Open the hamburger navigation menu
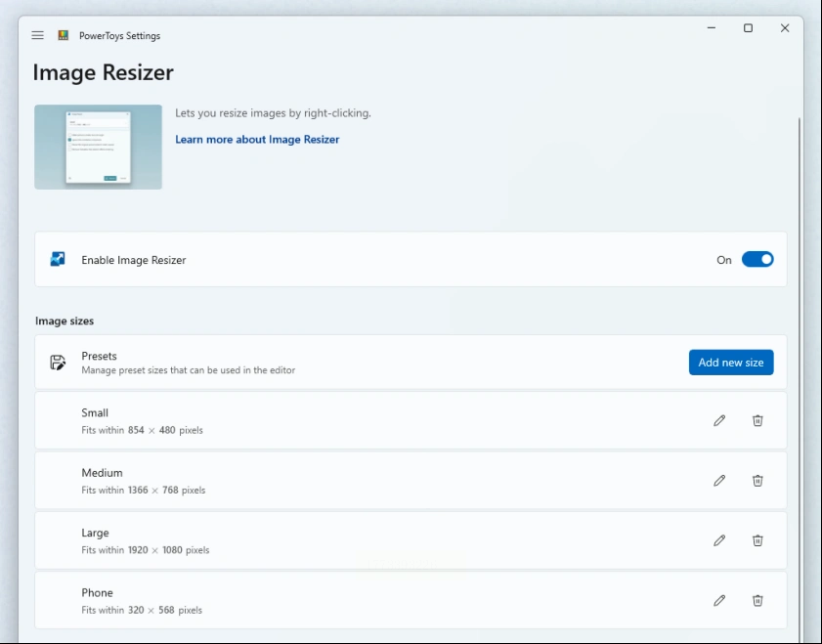 coord(37,35)
